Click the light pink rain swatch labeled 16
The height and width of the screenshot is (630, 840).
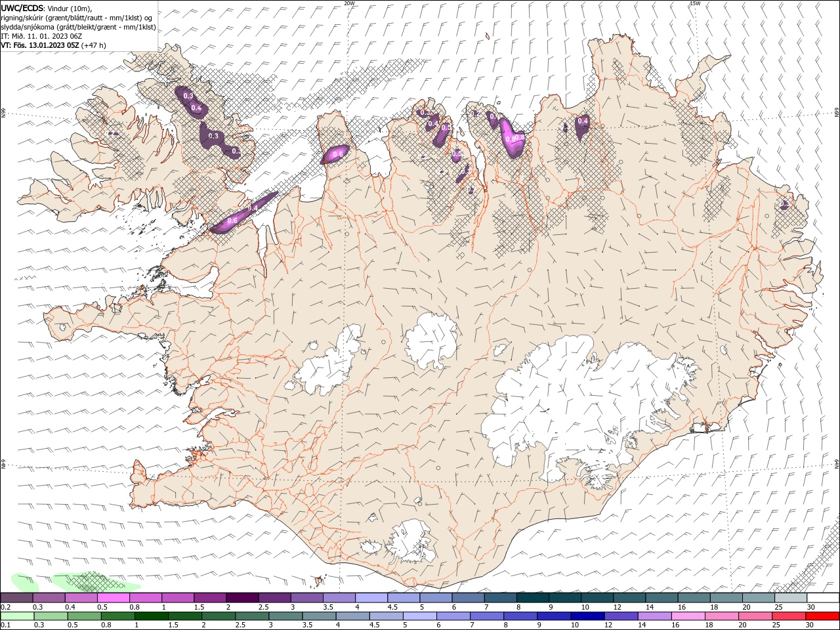[687, 616]
